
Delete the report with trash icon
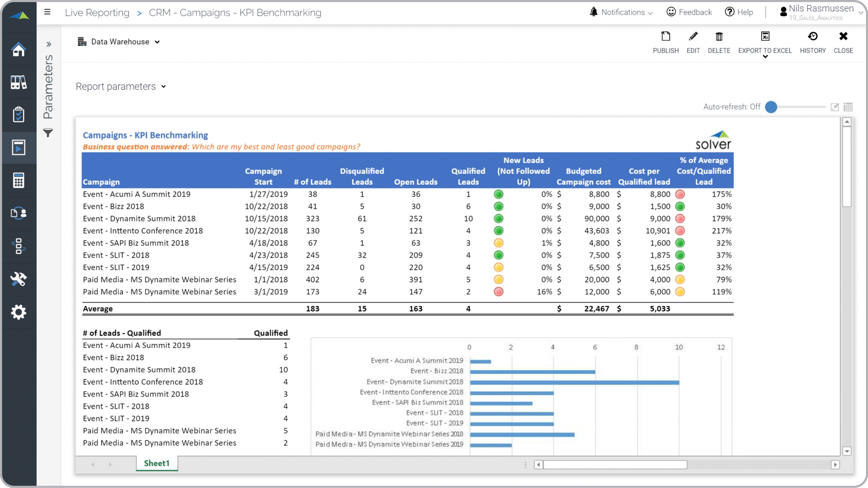(719, 42)
